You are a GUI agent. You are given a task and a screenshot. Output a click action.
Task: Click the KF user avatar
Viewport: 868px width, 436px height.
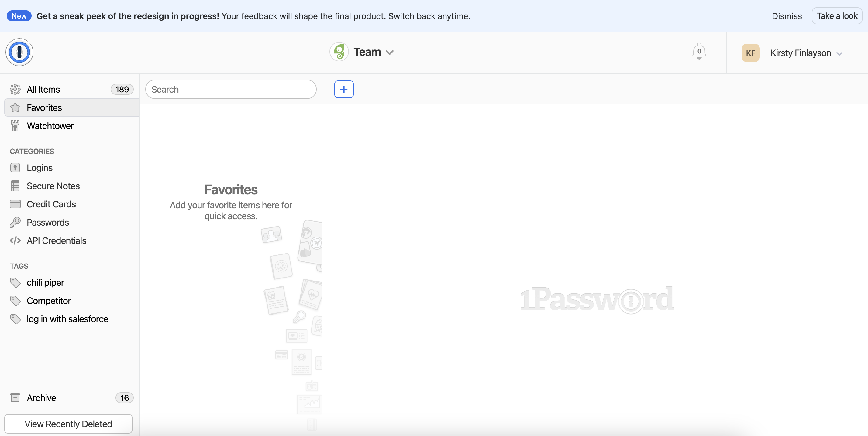coord(750,53)
